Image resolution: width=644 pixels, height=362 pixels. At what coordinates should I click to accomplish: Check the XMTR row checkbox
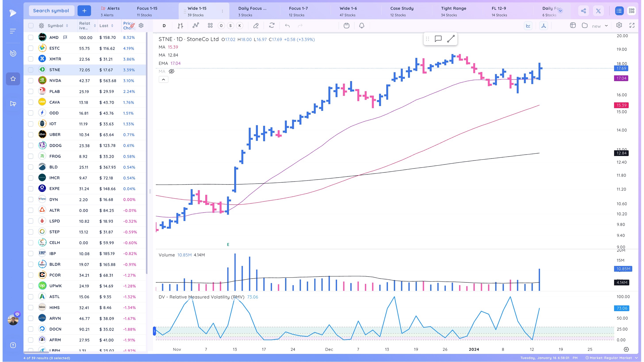31,59
